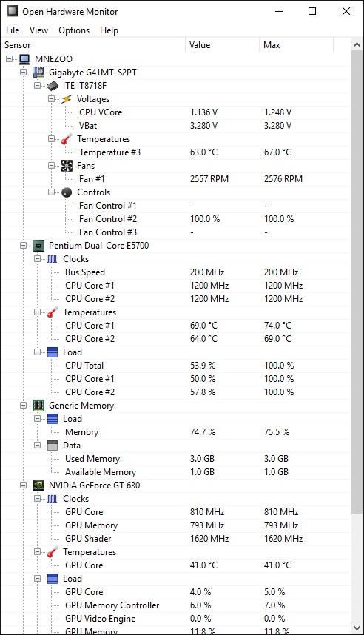
Task: Click the 2557 RPM value
Action: 209,179
